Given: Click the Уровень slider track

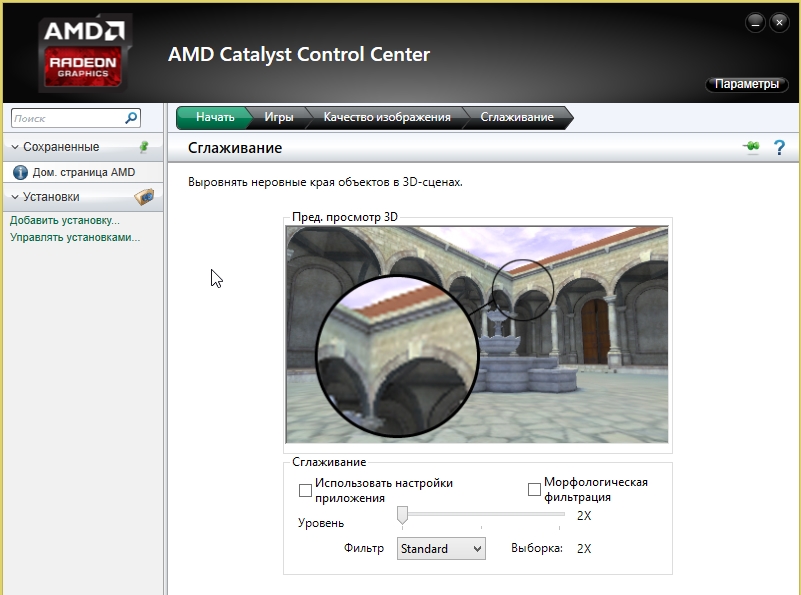Looking at the screenshot, I should click(x=481, y=514).
